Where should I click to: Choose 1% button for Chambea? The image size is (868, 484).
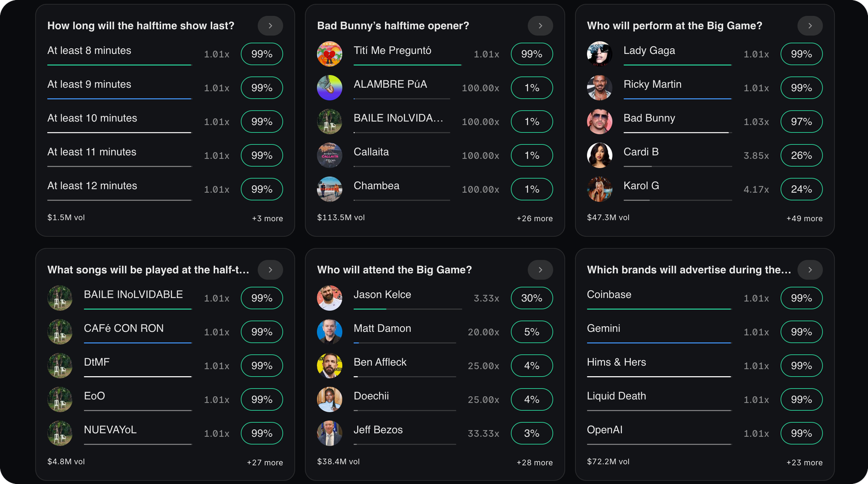[532, 189]
